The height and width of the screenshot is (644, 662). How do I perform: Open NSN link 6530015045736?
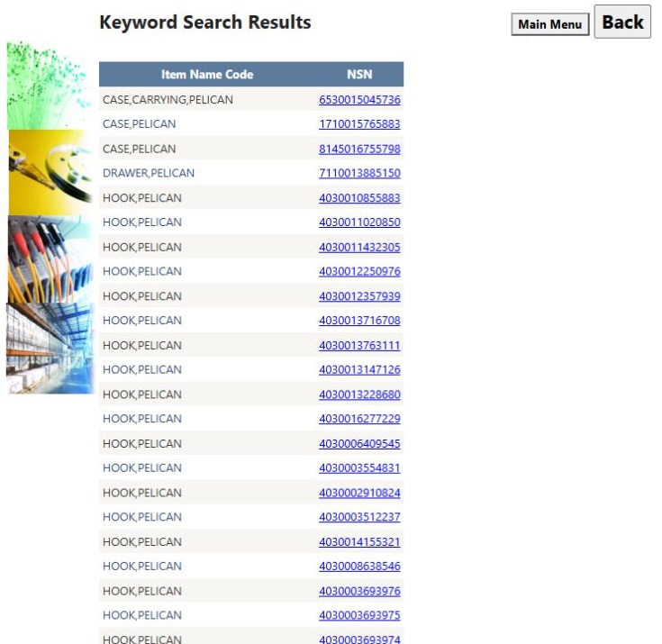pyautogui.click(x=359, y=100)
